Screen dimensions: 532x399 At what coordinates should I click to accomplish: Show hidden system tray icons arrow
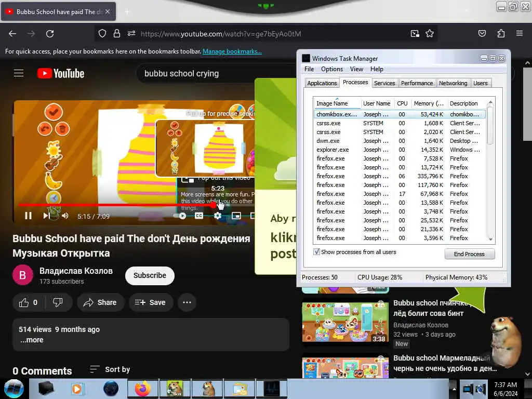pyautogui.click(x=454, y=389)
